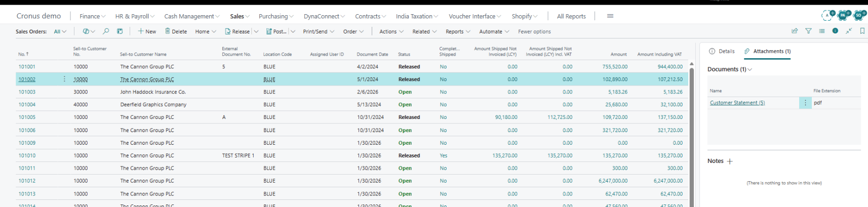The image size is (868, 207).
Task: Open the Release split-button dropdown arrow
Action: pos(256,31)
